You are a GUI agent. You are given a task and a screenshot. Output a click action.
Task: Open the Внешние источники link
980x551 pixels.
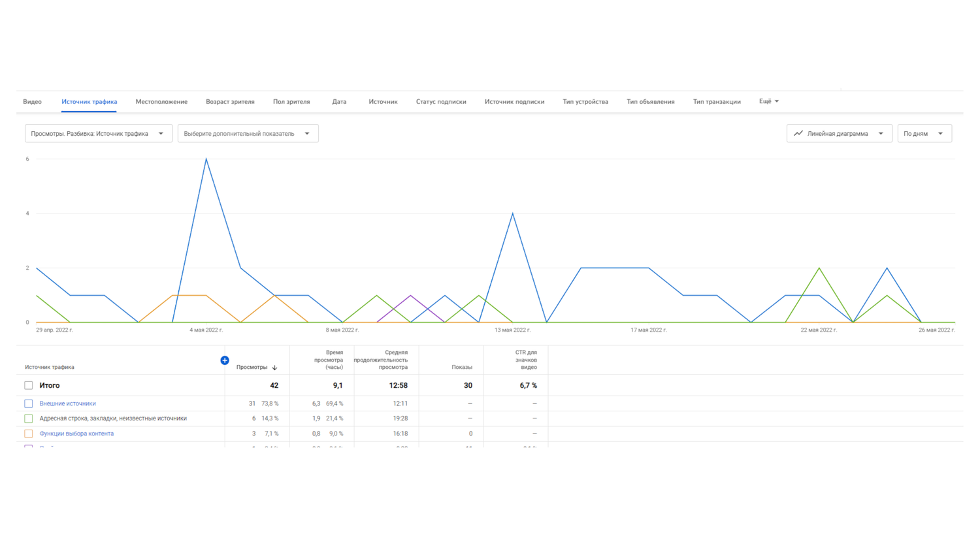coord(67,403)
